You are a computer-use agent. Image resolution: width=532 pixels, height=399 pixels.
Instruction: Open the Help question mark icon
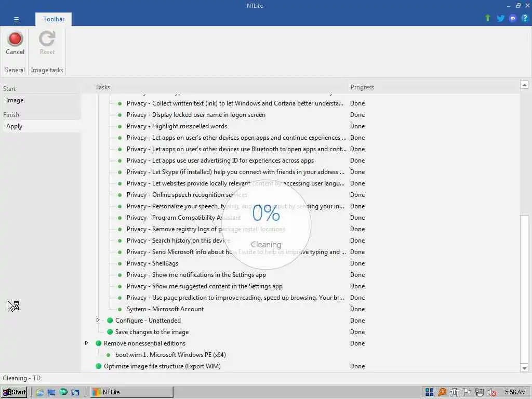click(x=525, y=18)
